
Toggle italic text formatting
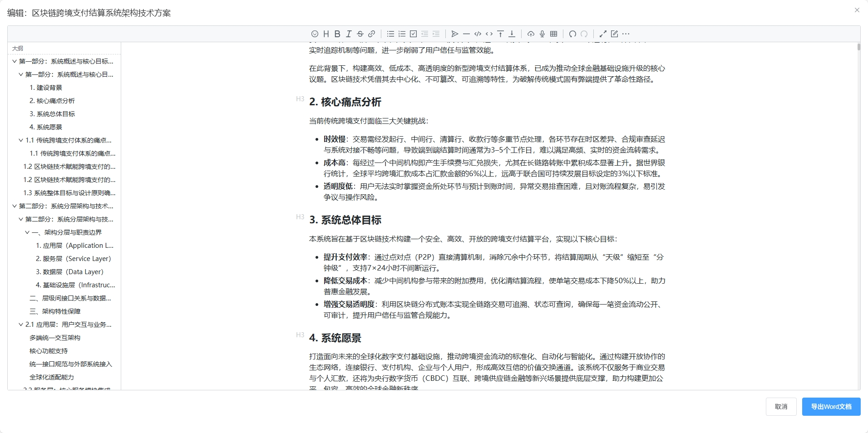(x=349, y=34)
